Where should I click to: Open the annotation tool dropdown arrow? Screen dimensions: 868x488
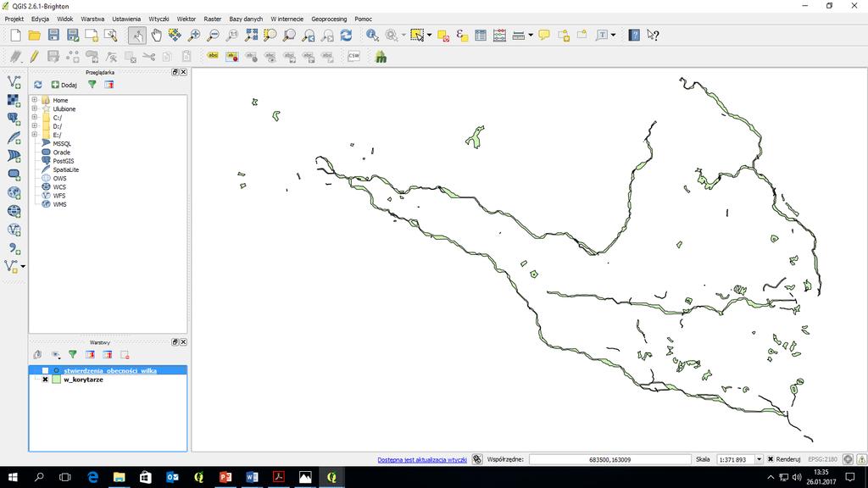614,36
